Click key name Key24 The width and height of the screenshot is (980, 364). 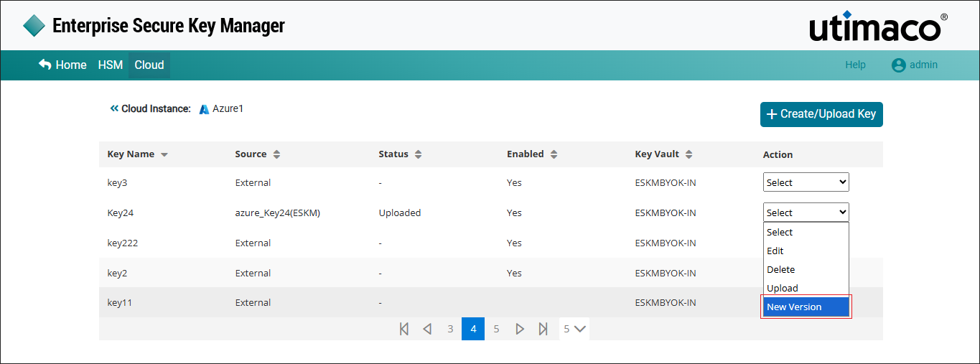click(120, 213)
